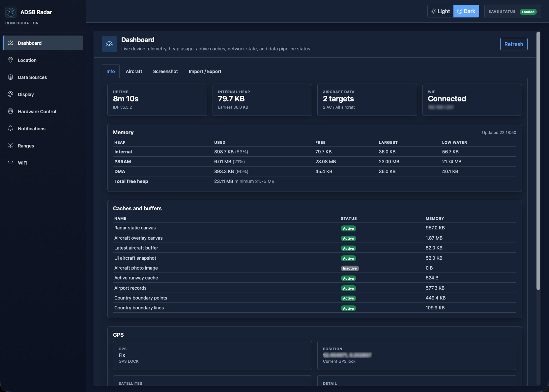Screen dimensions: 549x392
Task: Select Dashboard in the sidebar
Action: (x=43, y=43)
